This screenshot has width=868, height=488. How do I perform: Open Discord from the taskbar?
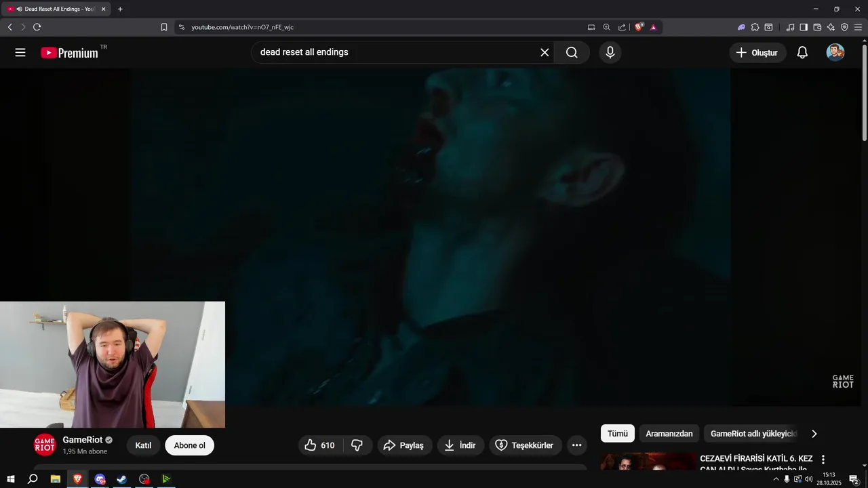point(100,479)
